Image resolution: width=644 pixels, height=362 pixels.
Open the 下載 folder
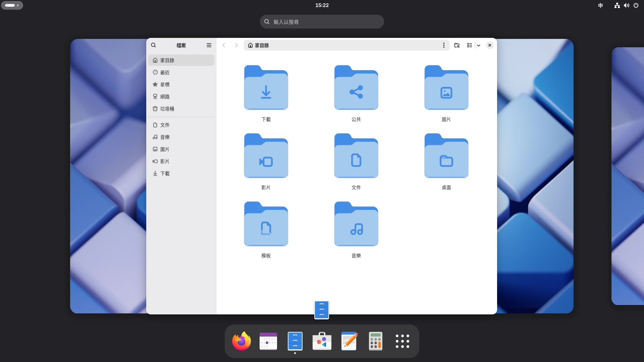click(x=266, y=93)
